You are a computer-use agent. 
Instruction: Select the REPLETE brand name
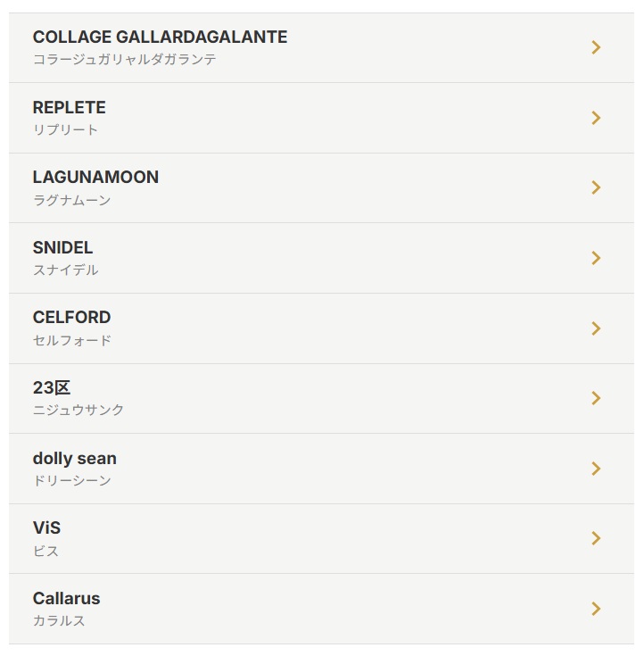pyautogui.click(x=69, y=108)
